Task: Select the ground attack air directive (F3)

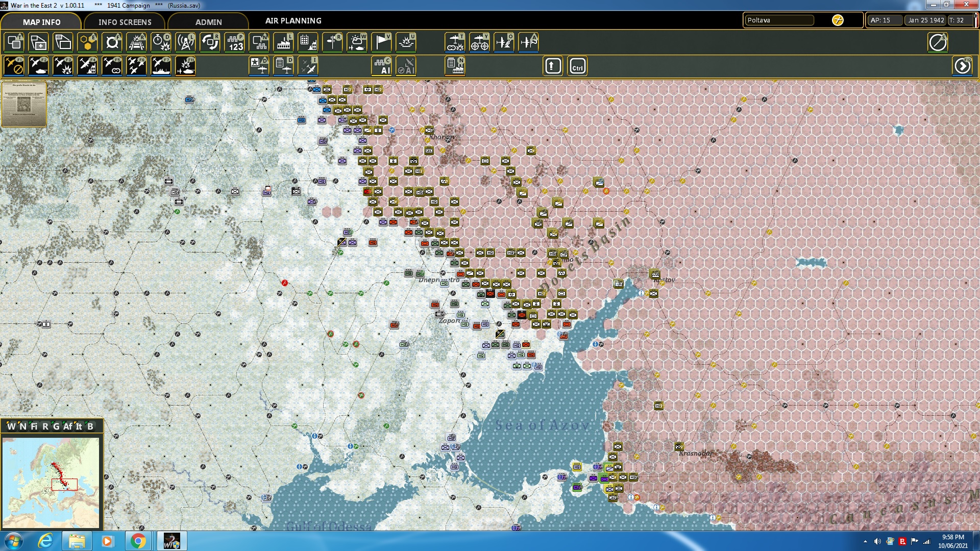Action: 62,65
